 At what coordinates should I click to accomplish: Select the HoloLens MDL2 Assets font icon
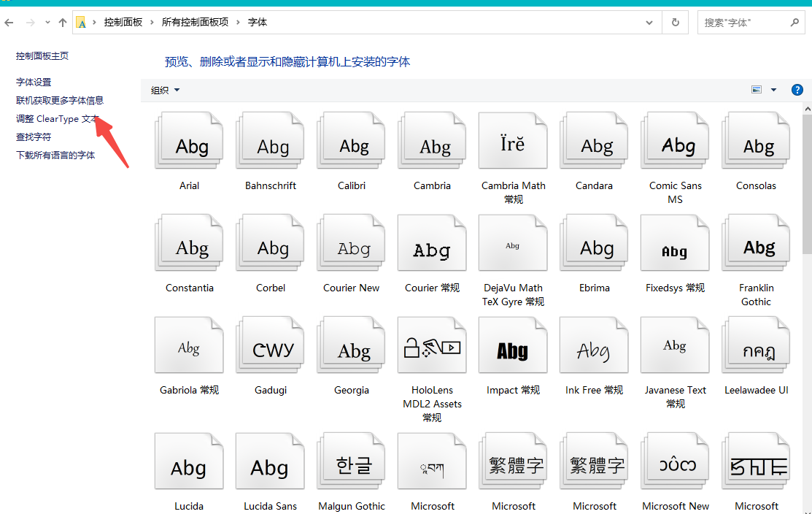pos(432,345)
